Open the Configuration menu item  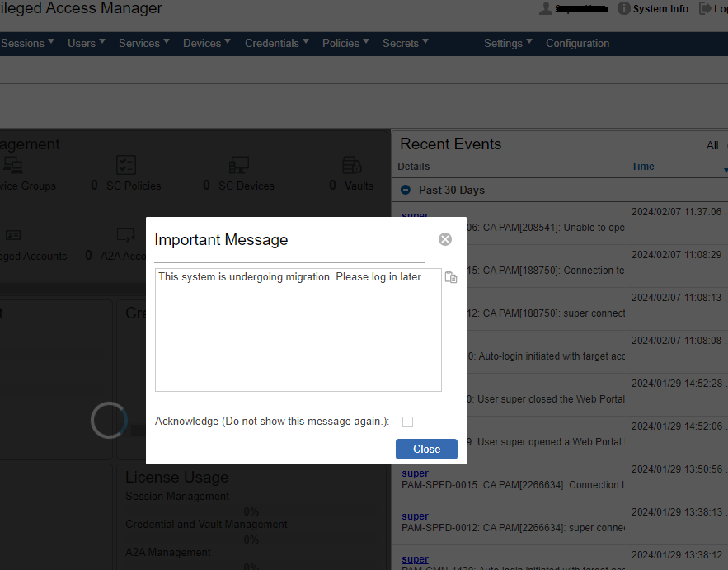coord(577,43)
